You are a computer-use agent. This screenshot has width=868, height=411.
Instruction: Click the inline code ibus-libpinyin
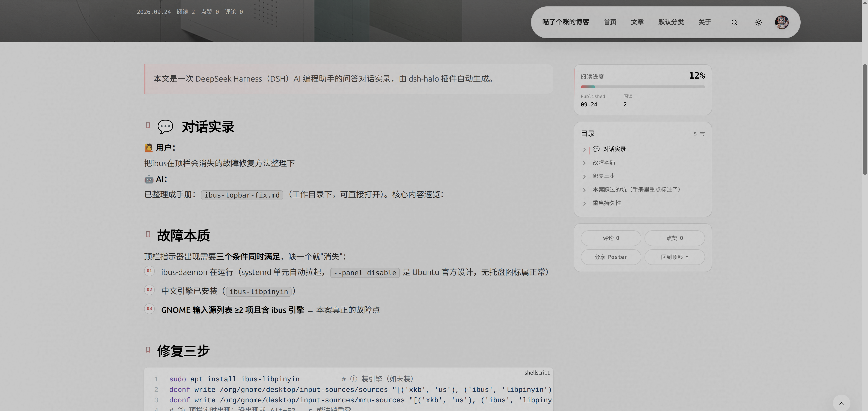pos(259,292)
